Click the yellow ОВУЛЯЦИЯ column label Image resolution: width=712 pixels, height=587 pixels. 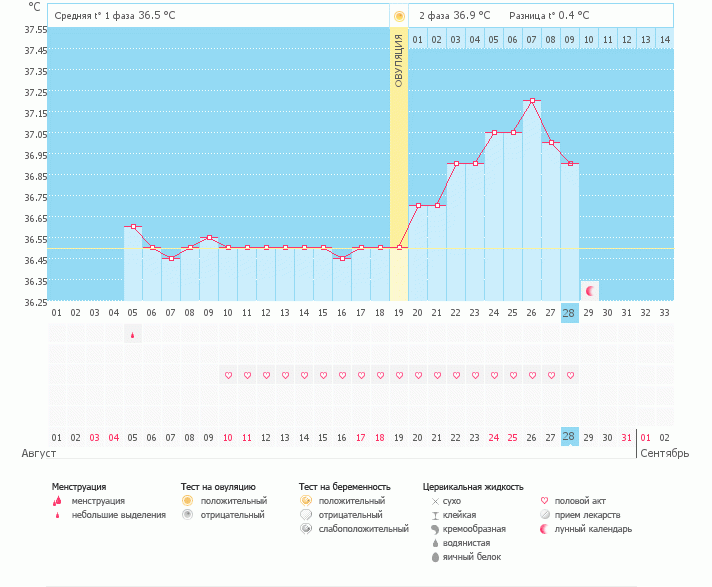point(399,60)
